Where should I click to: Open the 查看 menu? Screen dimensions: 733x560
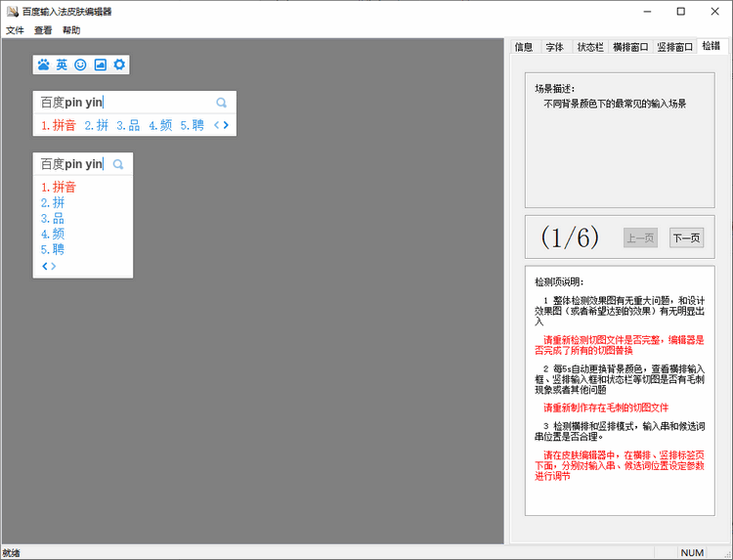[43, 30]
